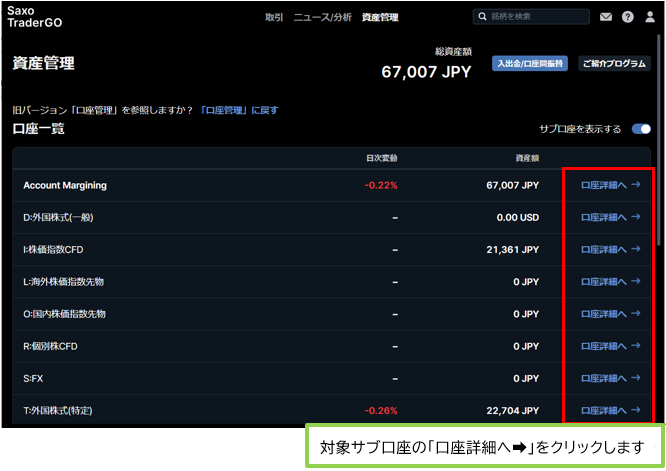The height and width of the screenshot is (471, 666).
Task: Click the 口座一覧 section heading
Action: point(38,129)
